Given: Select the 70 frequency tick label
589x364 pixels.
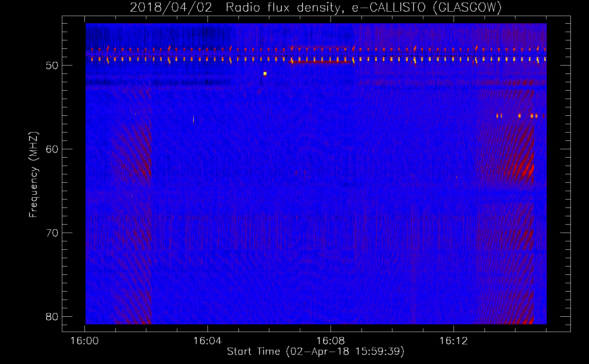Looking at the screenshot, I should click(x=52, y=233).
